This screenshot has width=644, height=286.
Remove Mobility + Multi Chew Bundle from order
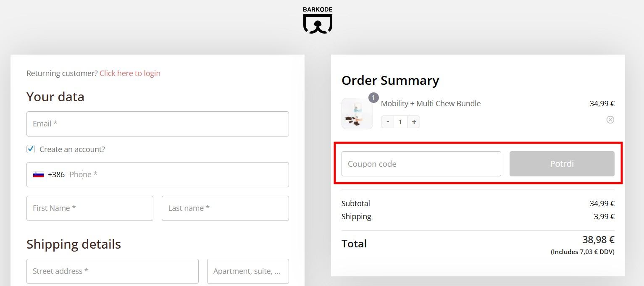(610, 120)
